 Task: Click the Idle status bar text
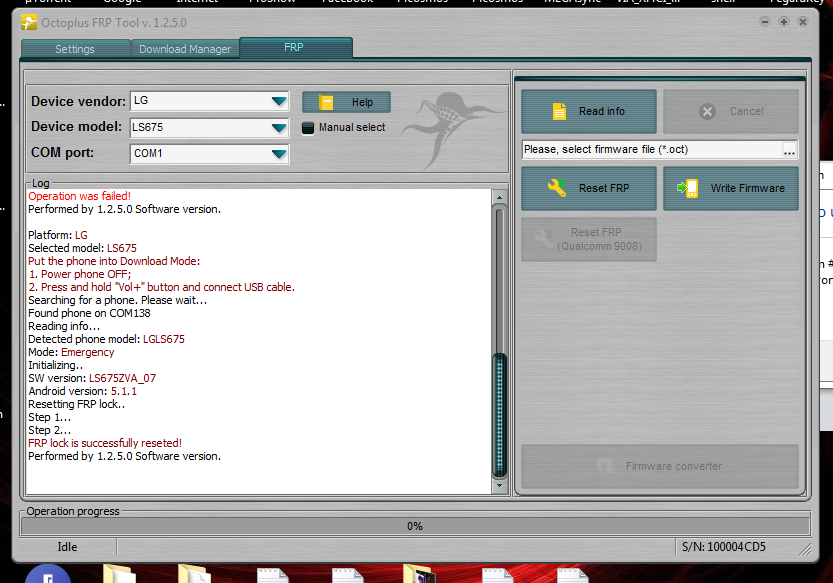67,547
